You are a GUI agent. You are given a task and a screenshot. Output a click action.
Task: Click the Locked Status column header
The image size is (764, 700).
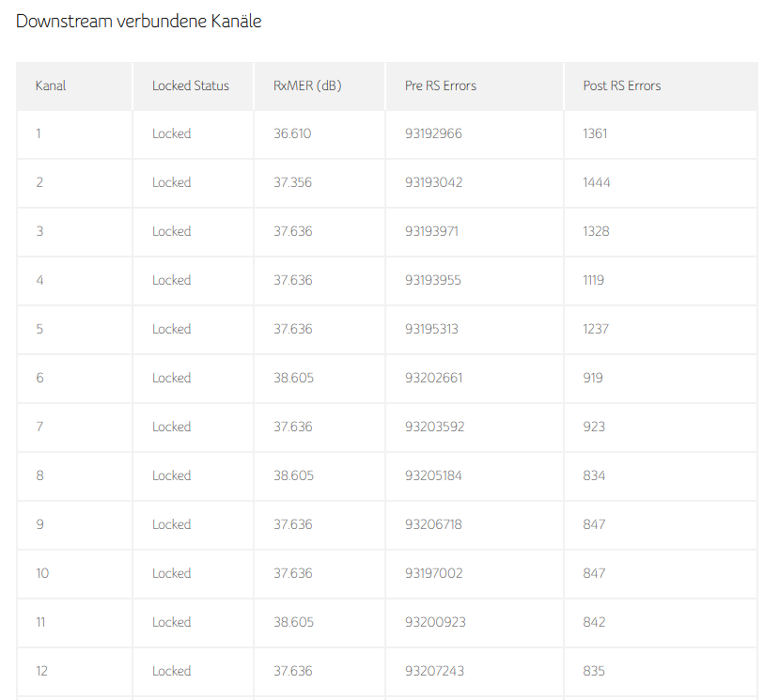click(x=190, y=86)
